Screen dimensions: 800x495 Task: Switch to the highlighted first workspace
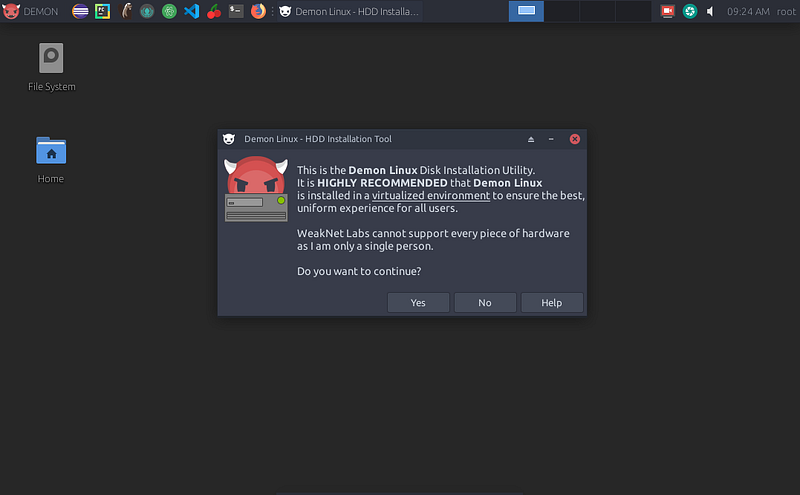(526, 11)
